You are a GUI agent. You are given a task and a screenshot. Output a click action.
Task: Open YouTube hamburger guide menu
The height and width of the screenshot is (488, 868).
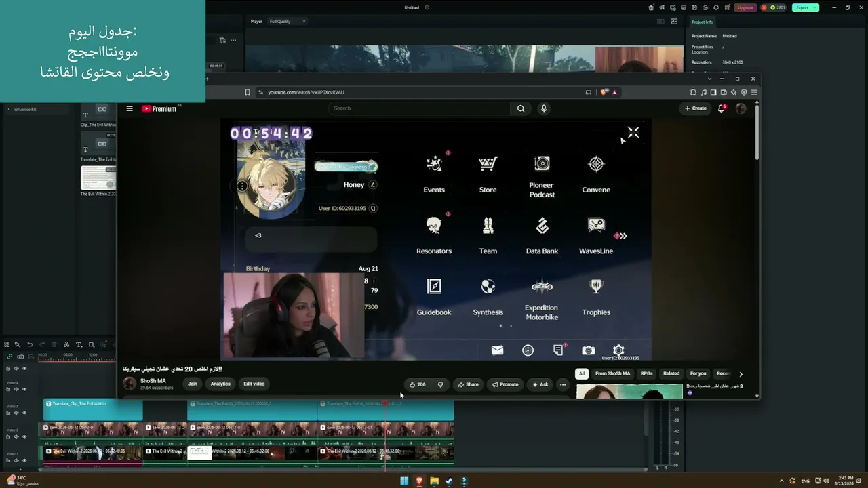coord(130,108)
